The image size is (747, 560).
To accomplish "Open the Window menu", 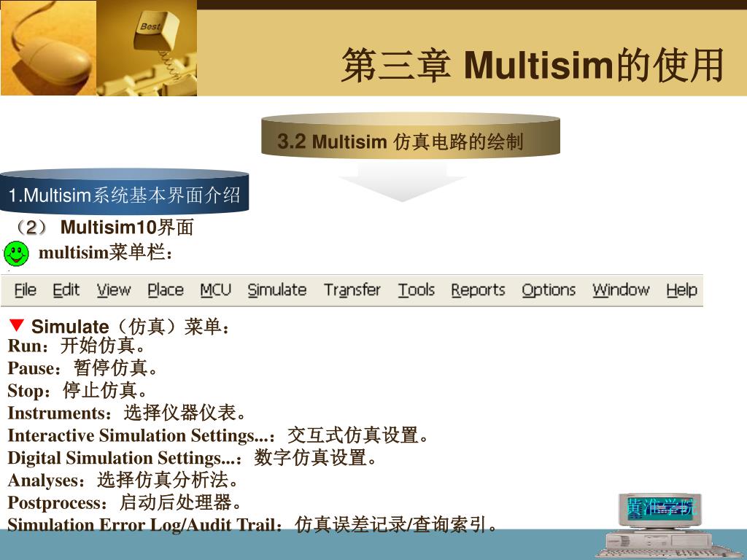I will click(x=621, y=289).
